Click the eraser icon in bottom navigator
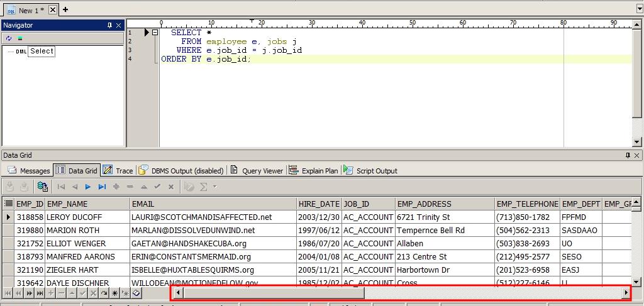 click(x=136, y=293)
